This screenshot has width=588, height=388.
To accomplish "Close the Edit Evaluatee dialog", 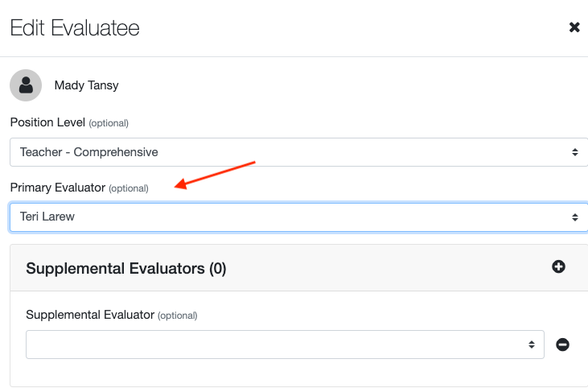I will point(574,27).
